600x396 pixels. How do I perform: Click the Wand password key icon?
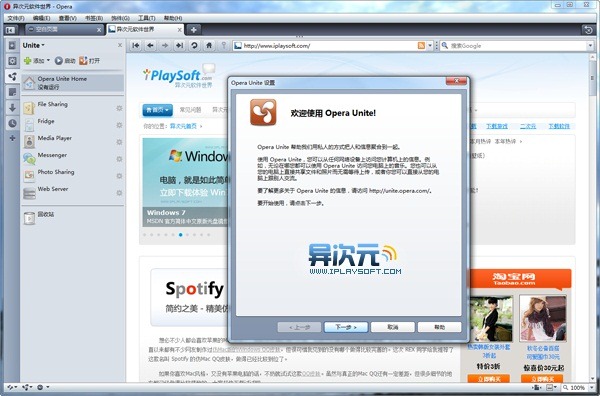(x=224, y=46)
